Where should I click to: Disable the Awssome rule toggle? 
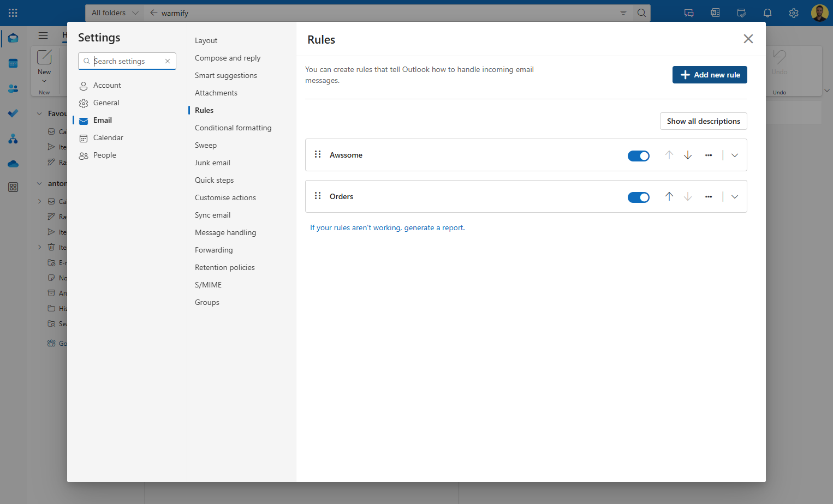[639, 156]
